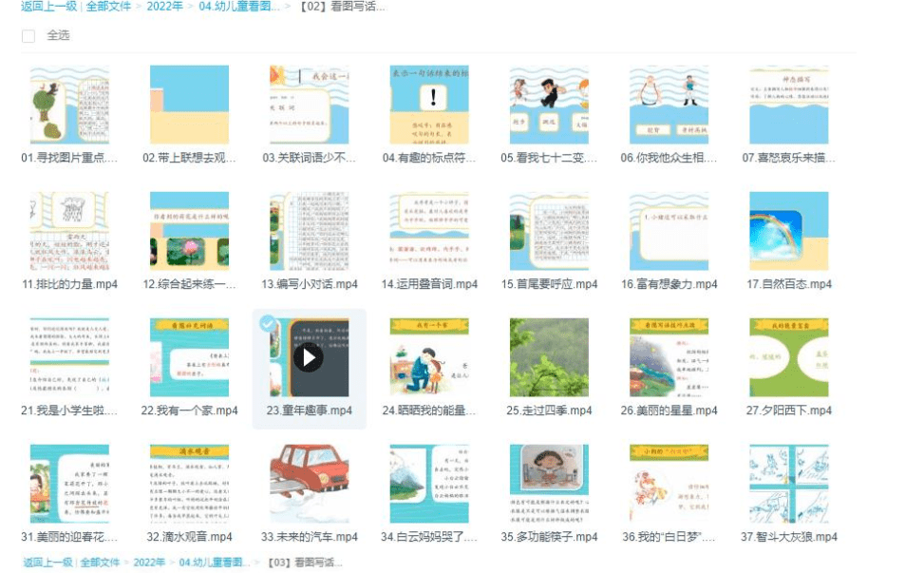
Task: Open 04.幼儿童看图 in the 【02】 breadcrumb
Action: [x=239, y=7]
